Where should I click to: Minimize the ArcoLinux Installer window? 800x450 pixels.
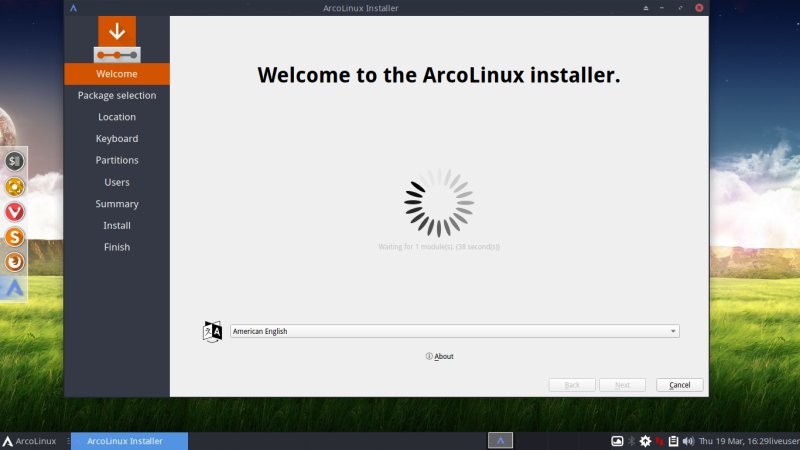662,8
